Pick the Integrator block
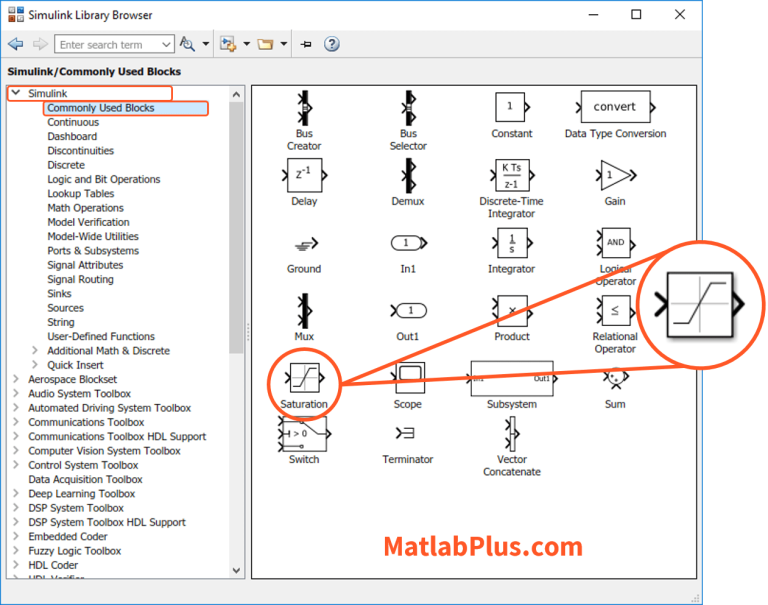 pos(511,243)
